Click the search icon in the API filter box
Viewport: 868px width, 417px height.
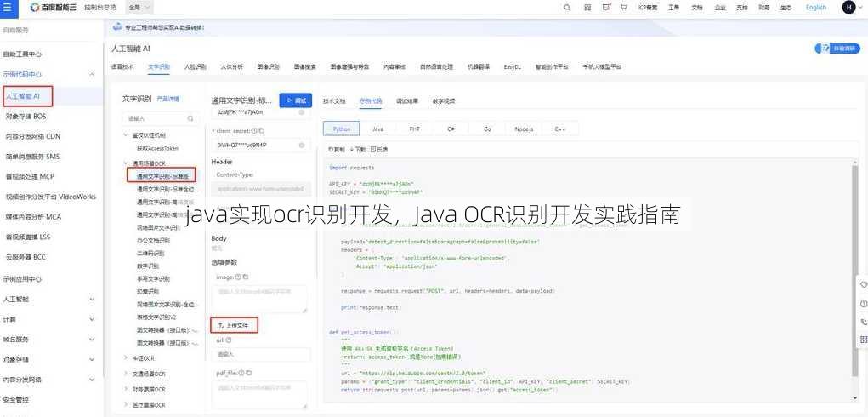point(190,118)
